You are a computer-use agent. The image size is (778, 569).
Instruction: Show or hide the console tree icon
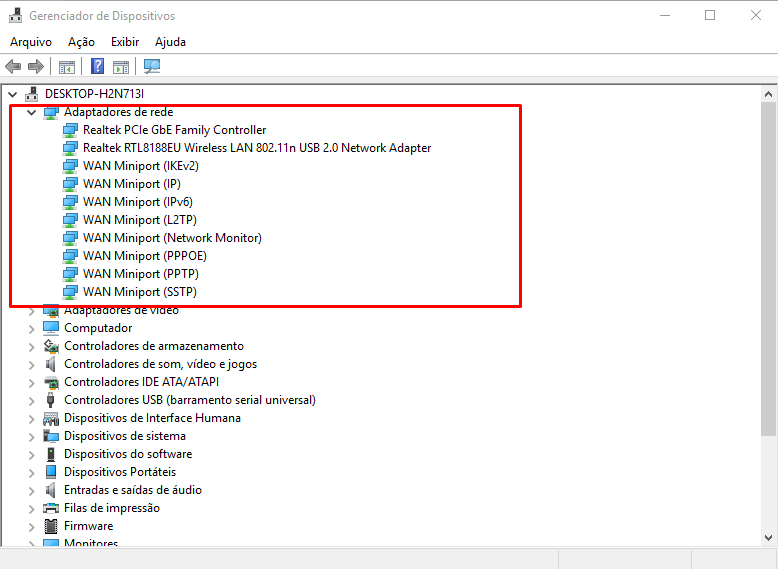pos(66,66)
